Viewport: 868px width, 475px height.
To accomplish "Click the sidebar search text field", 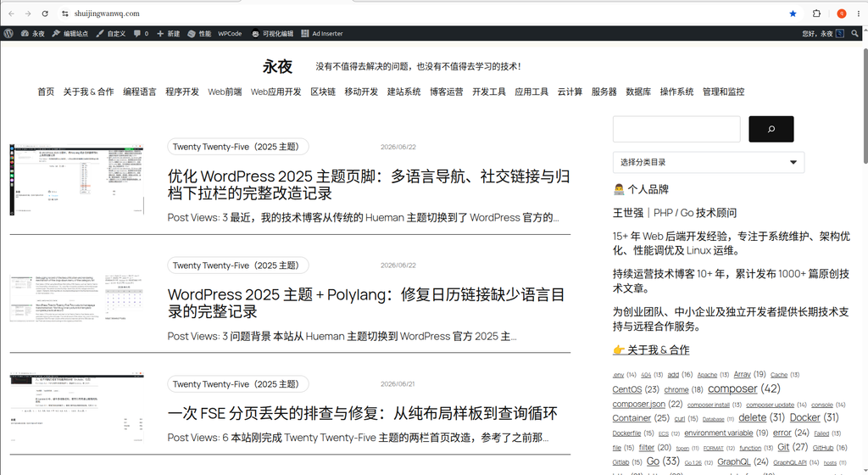I will pos(676,129).
